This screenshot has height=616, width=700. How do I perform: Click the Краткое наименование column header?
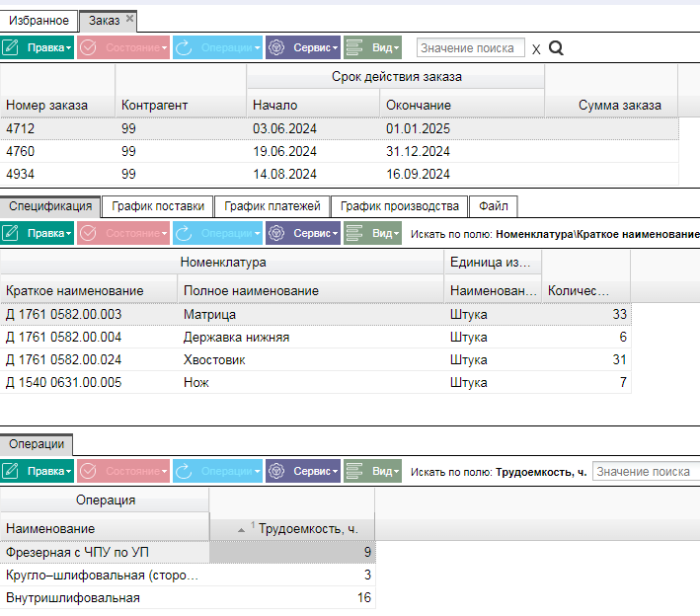click(89, 289)
